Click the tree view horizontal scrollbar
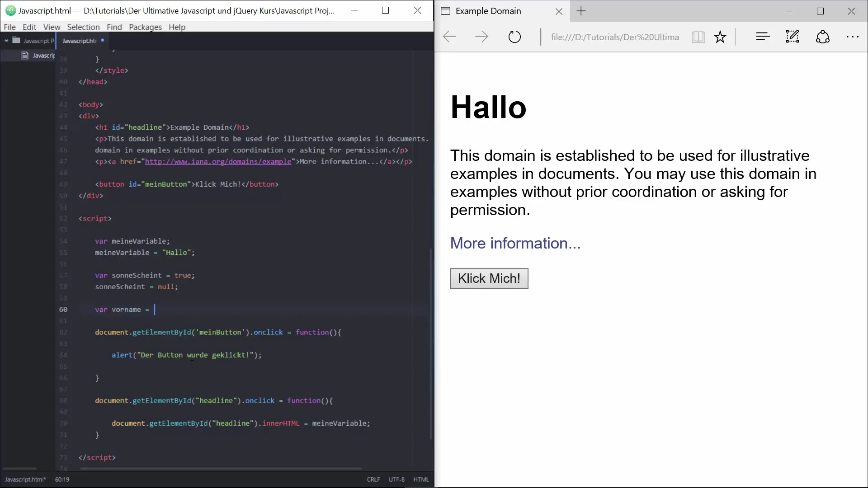 (19, 469)
